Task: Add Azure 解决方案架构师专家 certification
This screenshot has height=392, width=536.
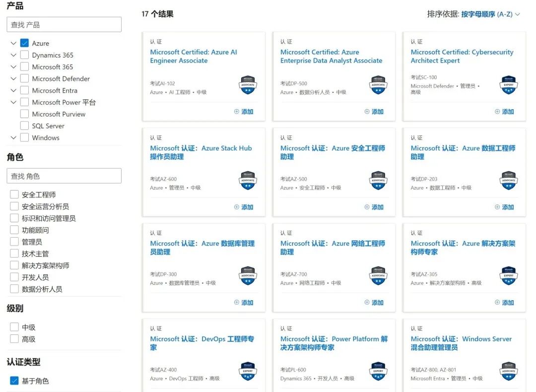Action: 504,303
